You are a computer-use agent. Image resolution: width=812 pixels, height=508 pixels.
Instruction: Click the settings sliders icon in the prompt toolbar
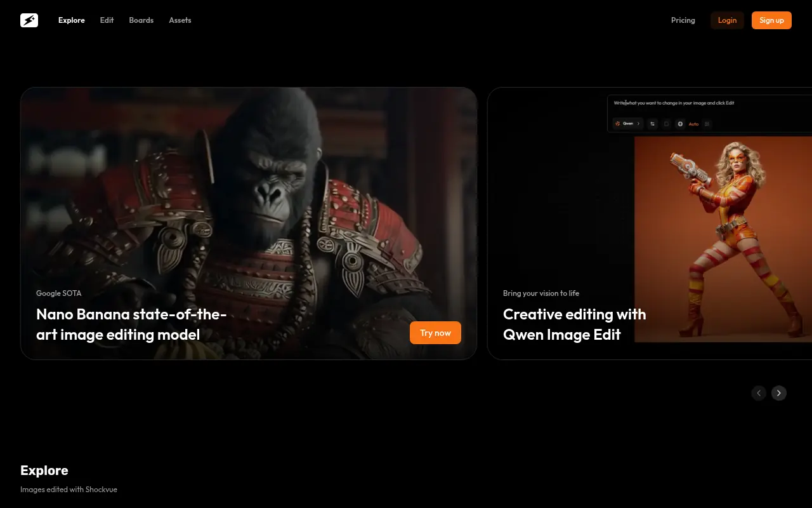[653, 124]
